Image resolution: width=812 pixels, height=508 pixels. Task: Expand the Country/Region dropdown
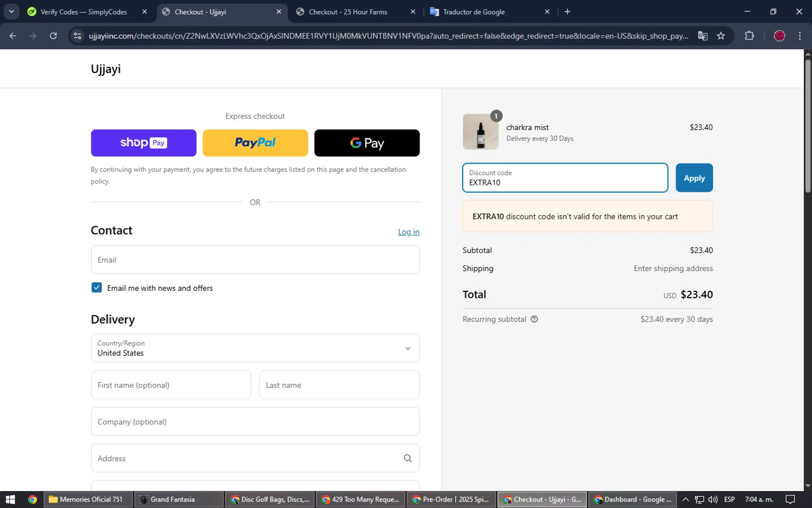tap(255, 348)
